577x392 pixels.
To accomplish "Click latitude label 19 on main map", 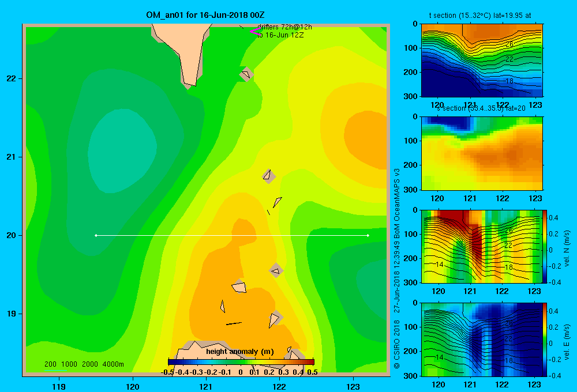I will [x=12, y=314].
